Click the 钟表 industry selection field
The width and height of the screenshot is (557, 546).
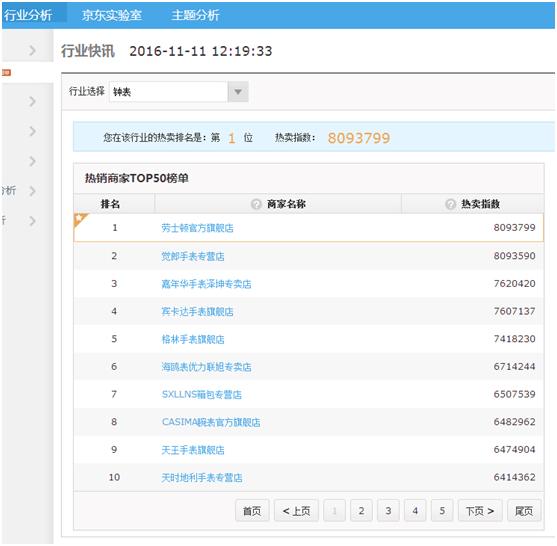[x=168, y=92]
